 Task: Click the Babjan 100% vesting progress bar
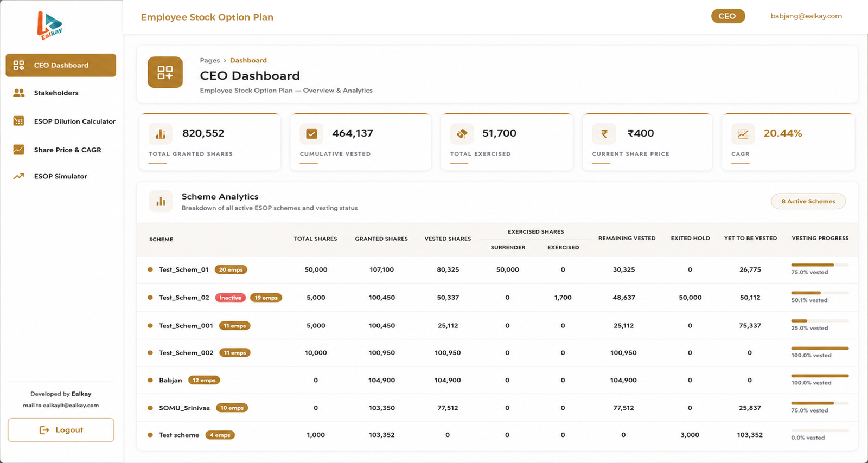tap(820, 376)
